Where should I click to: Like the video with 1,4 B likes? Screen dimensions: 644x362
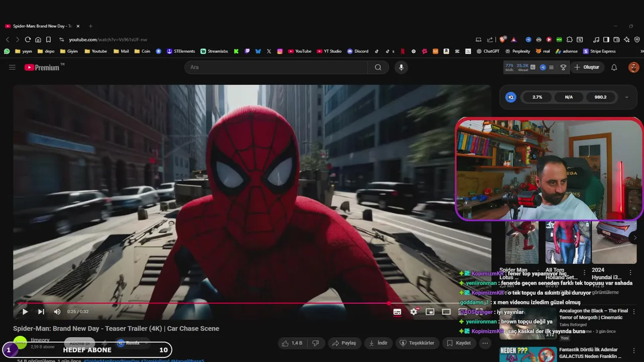tap(292, 343)
